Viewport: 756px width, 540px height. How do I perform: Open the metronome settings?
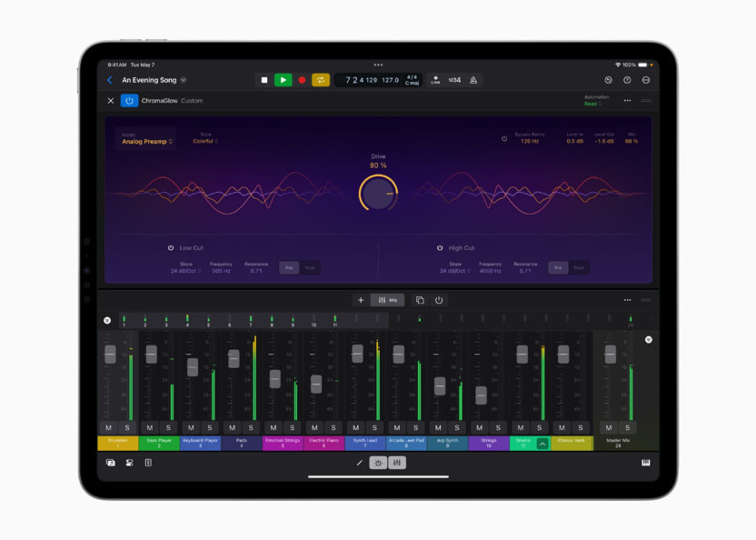pos(473,80)
